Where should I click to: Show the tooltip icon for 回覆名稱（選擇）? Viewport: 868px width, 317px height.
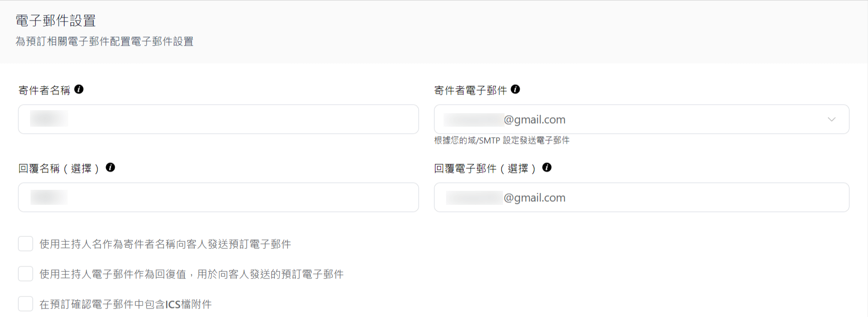[110, 167]
